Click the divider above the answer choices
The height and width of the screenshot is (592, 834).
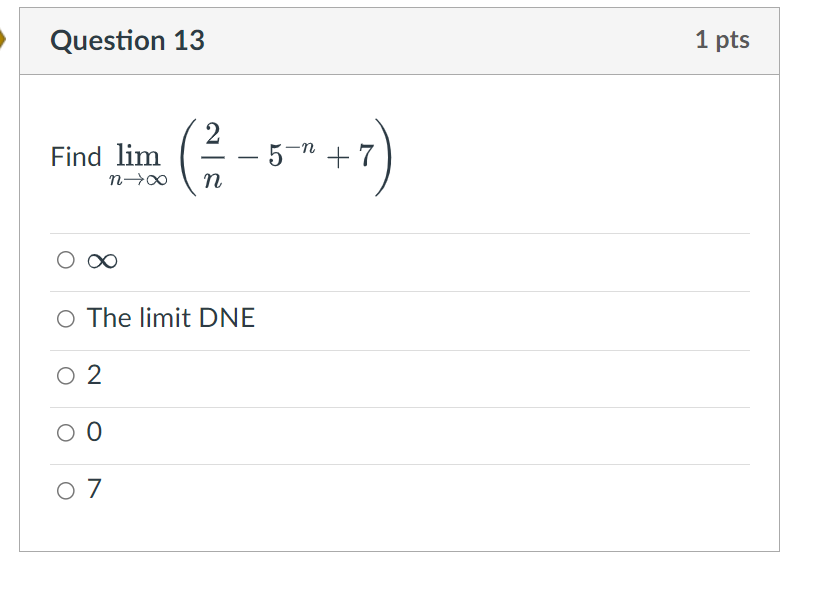(400, 233)
